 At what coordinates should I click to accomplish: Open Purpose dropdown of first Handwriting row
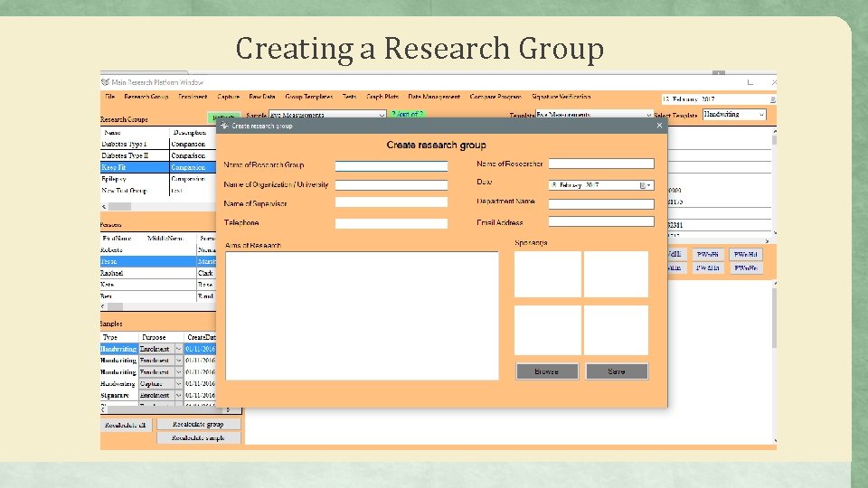click(x=178, y=349)
